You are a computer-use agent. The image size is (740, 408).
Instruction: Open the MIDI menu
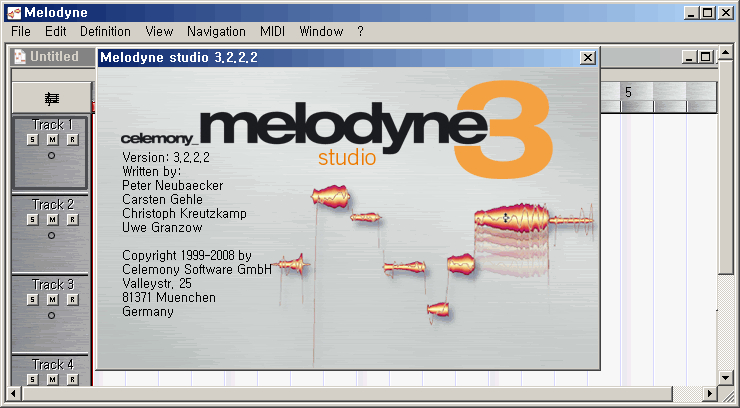tap(272, 32)
